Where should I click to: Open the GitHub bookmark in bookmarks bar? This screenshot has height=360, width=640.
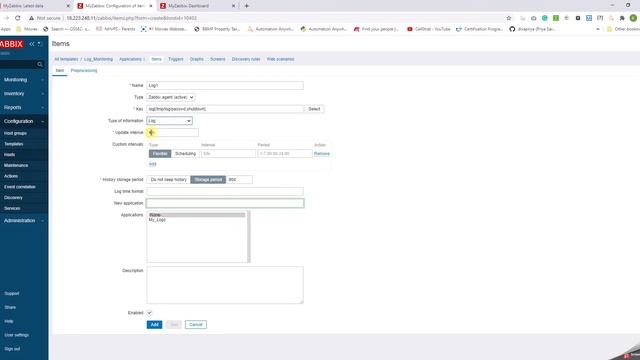(532, 29)
